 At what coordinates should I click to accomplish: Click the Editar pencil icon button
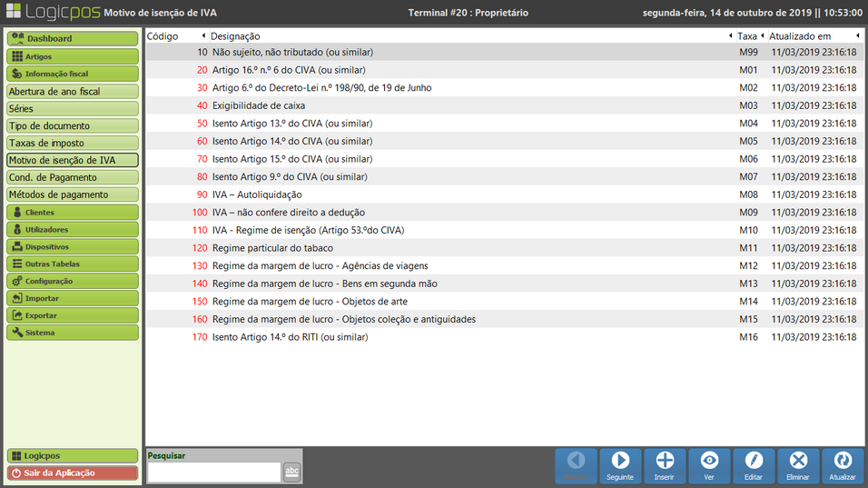[x=754, y=465]
